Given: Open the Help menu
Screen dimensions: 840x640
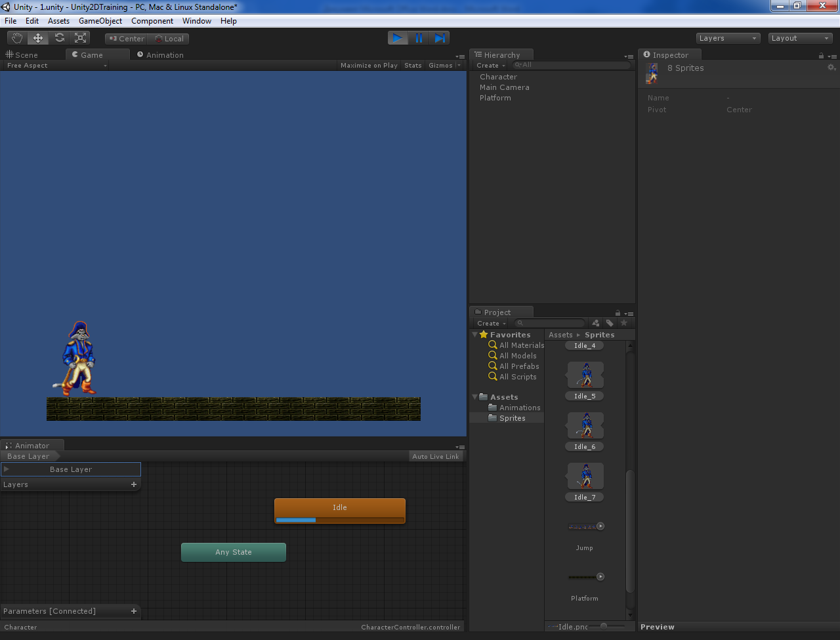Looking at the screenshot, I should pyautogui.click(x=228, y=21).
